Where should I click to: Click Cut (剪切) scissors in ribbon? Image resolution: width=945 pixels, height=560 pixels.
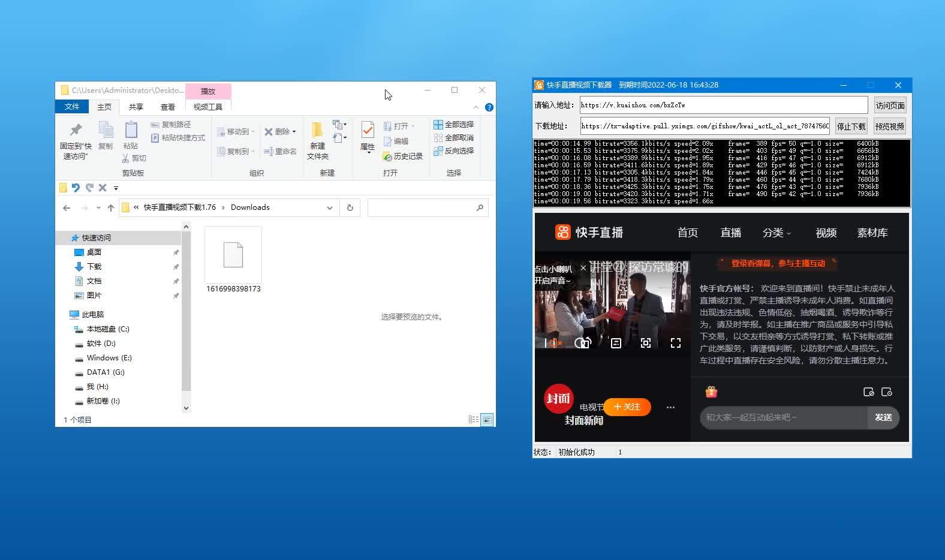(x=134, y=158)
